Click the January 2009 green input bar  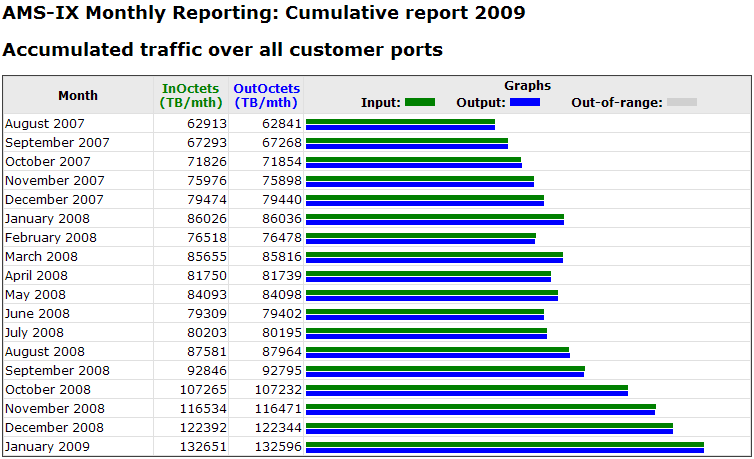coord(505,445)
